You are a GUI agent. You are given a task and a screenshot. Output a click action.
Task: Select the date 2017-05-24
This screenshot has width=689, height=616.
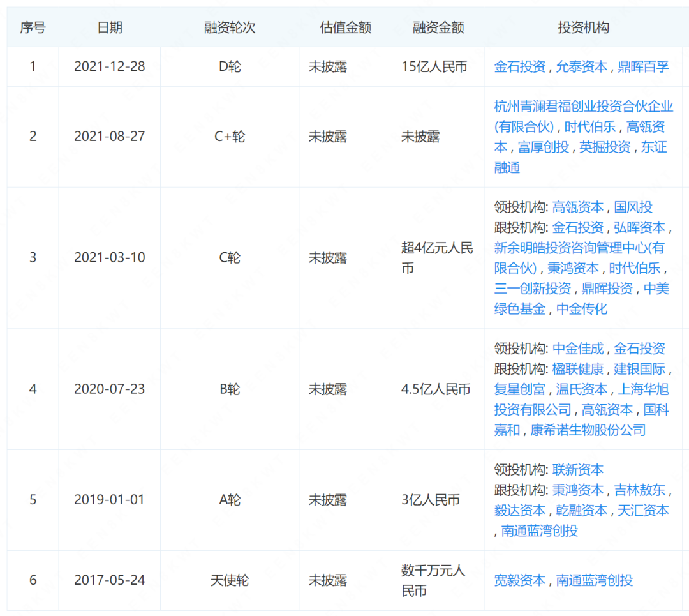pos(110,580)
